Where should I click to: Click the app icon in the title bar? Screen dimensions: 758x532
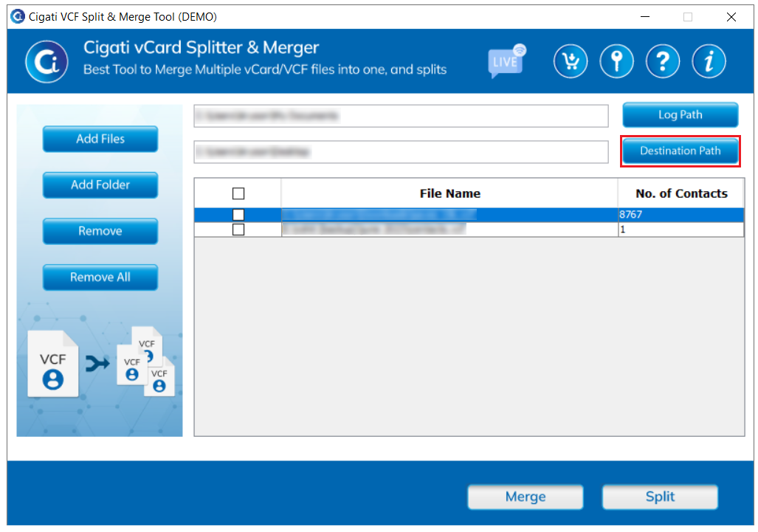(x=18, y=16)
